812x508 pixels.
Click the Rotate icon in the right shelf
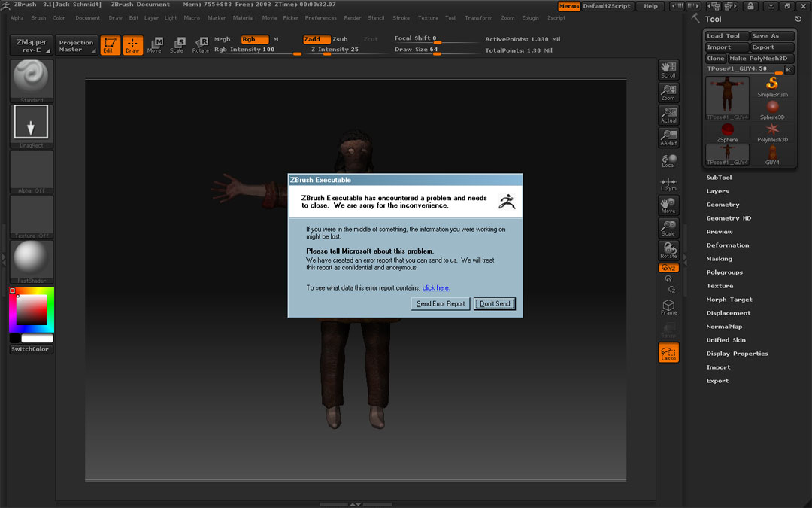coord(668,251)
